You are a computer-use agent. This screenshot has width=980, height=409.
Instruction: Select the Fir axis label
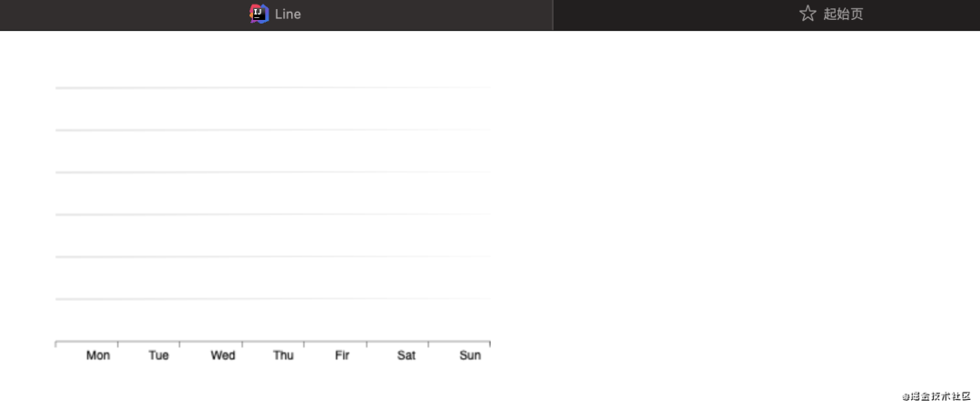(342, 355)
